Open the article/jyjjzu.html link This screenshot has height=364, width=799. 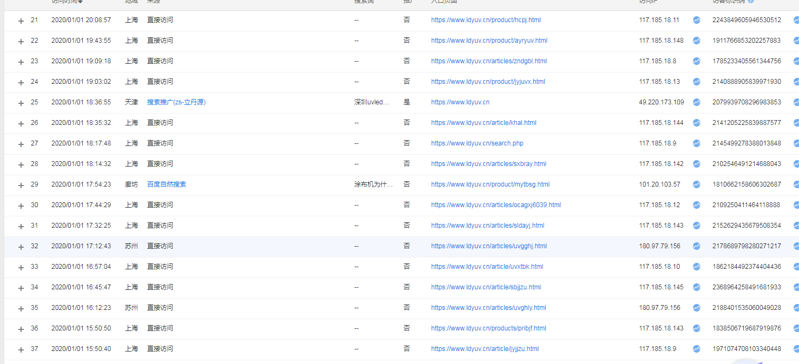485,349
